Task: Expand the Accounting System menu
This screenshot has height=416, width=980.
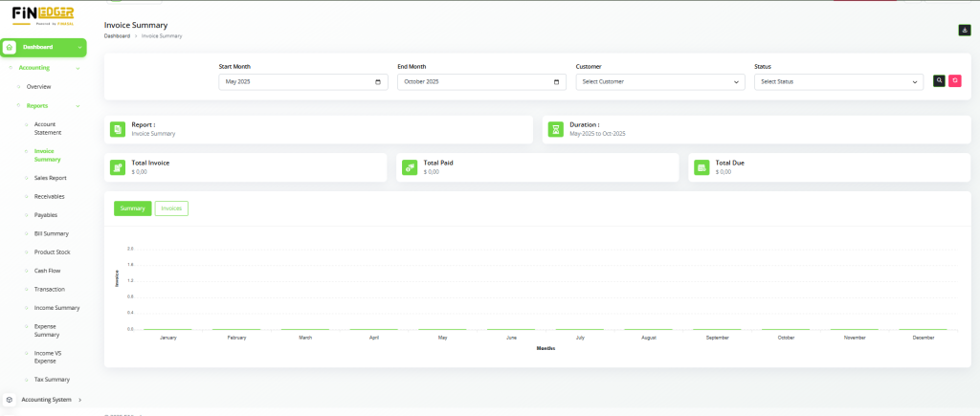Action: (x=79, y=400)
